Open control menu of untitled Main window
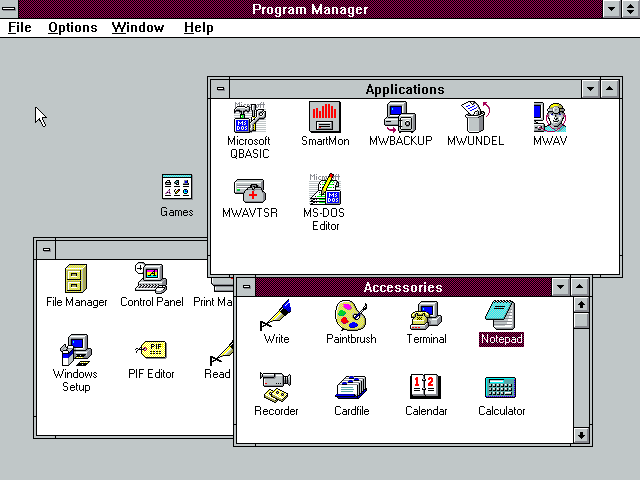The height and width of the screenshot is (480, 640). pyautogui.click(x=47, y=249)
